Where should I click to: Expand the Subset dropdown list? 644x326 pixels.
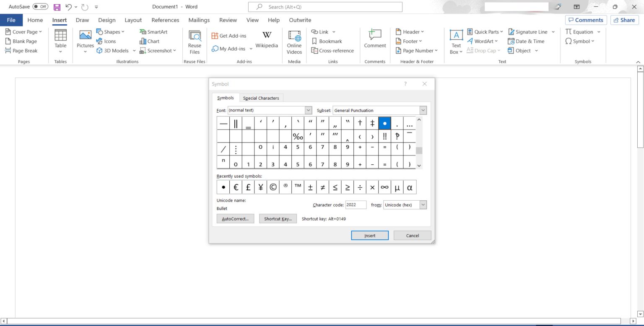[423, 110]
